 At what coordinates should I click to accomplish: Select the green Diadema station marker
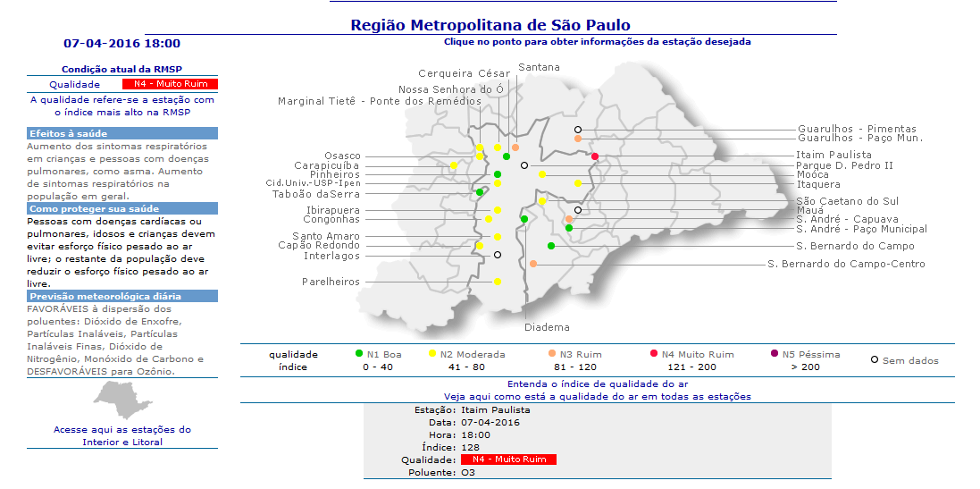coord(524,219)
